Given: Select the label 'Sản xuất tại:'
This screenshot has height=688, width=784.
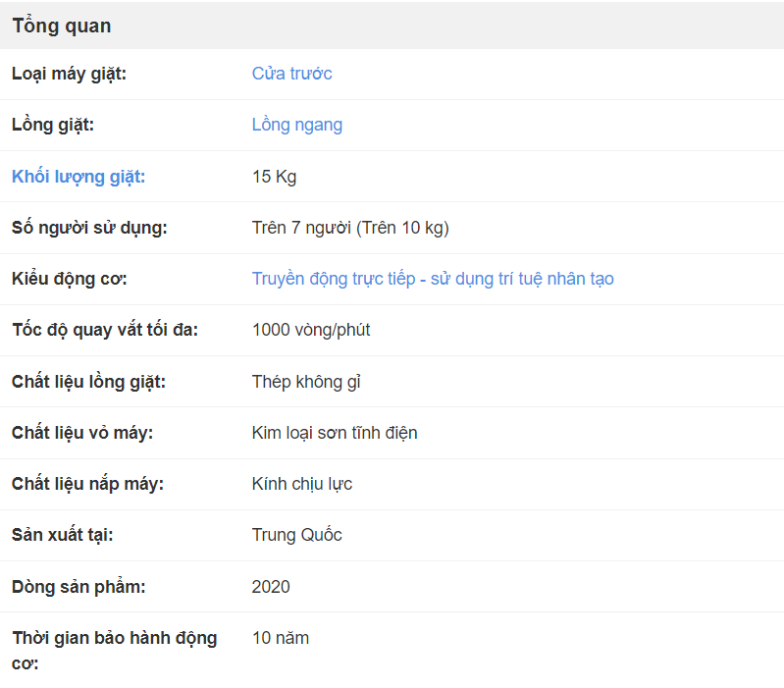Looking at the screenshot, I should (63, 535).
